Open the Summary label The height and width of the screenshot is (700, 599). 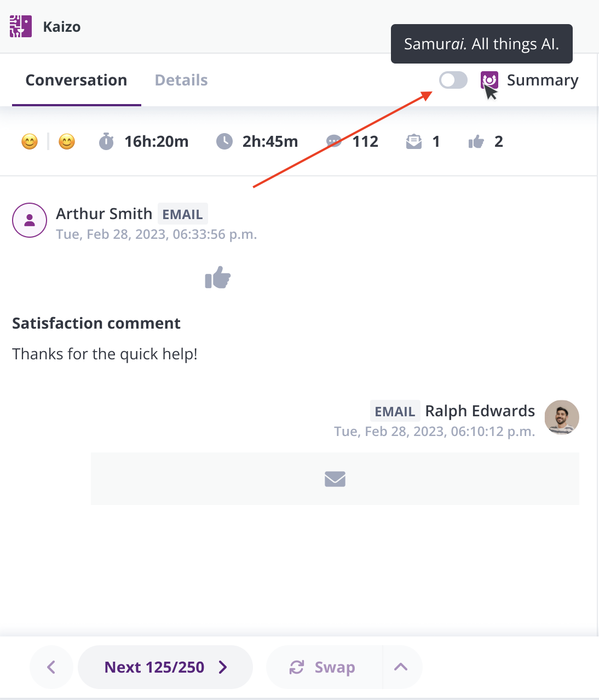[x=543, y=81]
